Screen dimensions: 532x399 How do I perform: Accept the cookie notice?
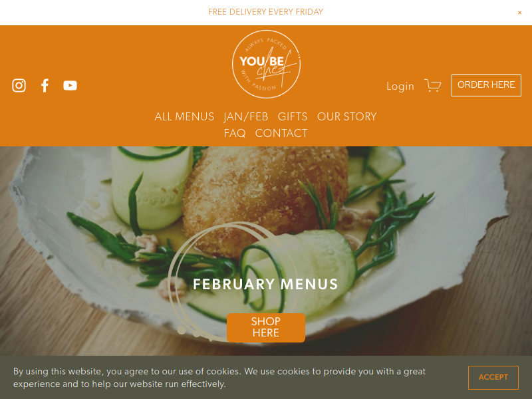(493, 377)
